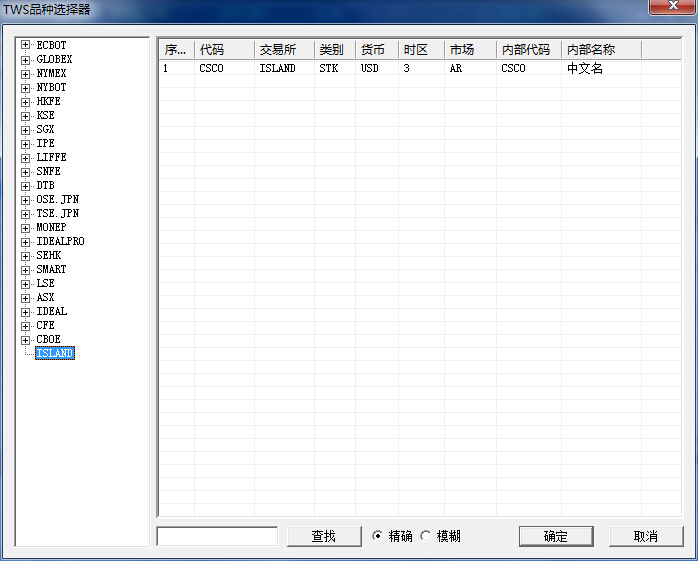Expand the GLOBEX exchange node
Screen dimensions: 698x561
point(25,59)
